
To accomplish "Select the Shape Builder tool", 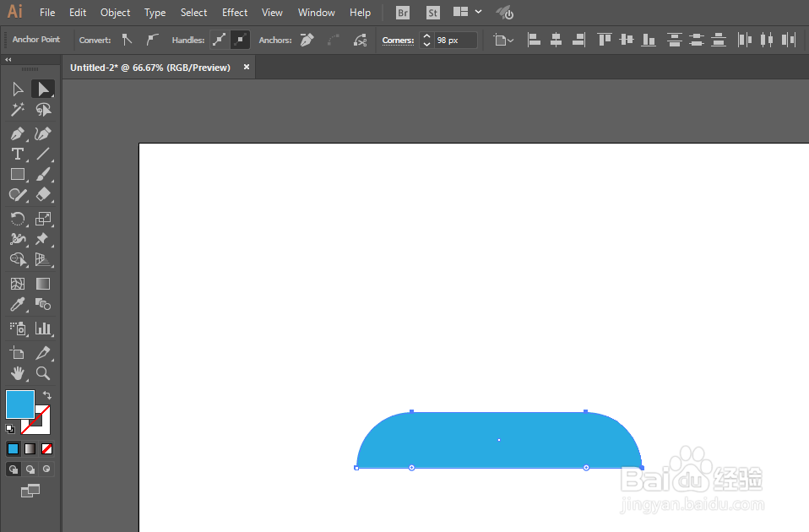I will click(18, 259).
